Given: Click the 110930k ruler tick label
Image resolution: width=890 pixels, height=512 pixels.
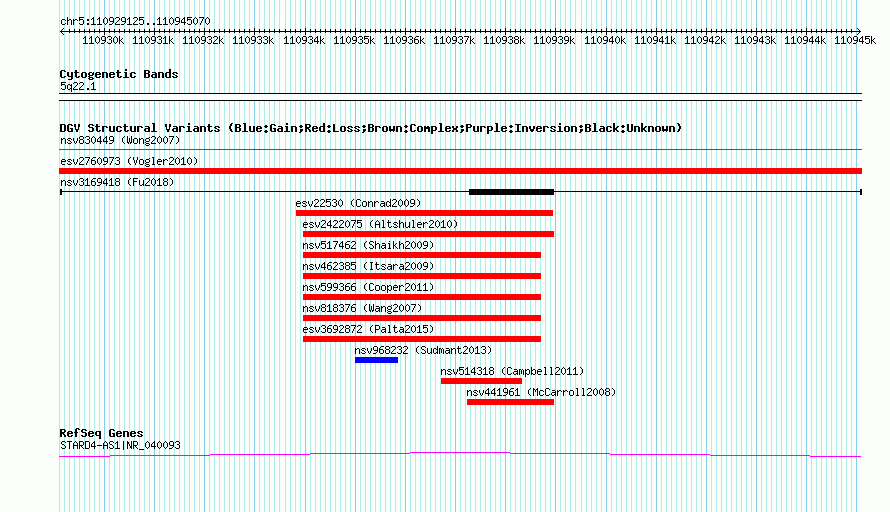Looking at the screenshot, I should pos(103,40).
